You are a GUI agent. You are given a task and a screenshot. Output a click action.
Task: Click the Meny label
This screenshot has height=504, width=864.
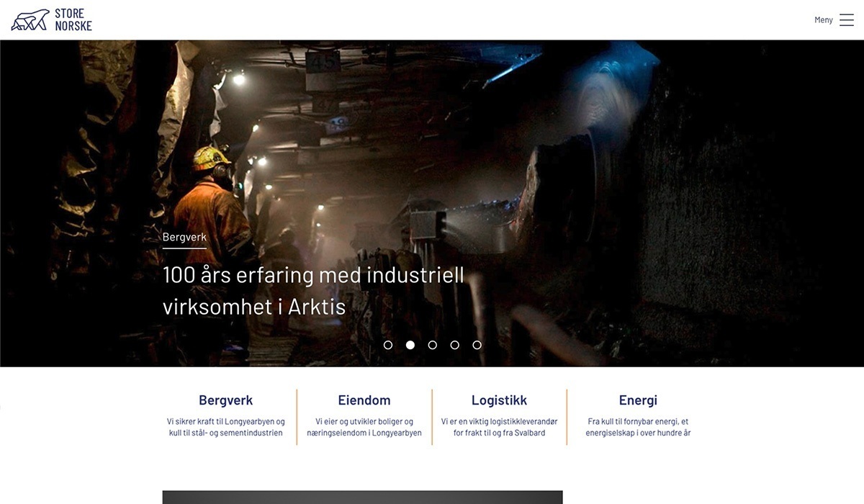[x=824, y=20]
